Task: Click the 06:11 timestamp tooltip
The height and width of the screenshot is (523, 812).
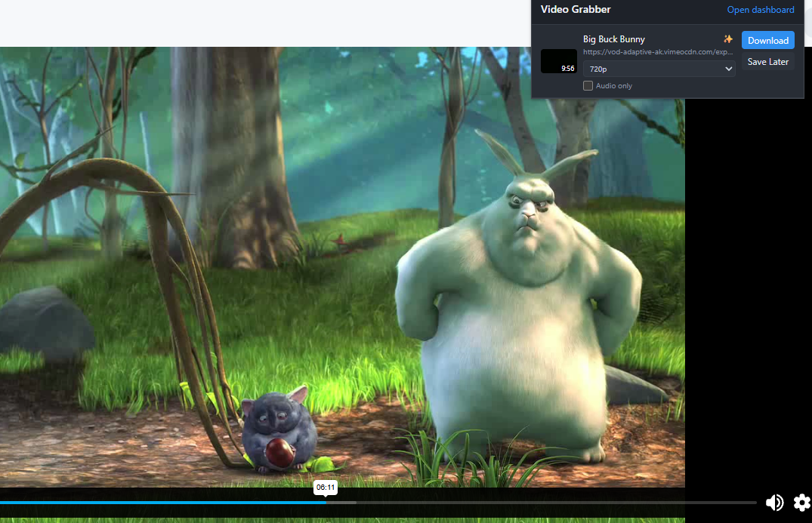Action: tap(326, 488)
